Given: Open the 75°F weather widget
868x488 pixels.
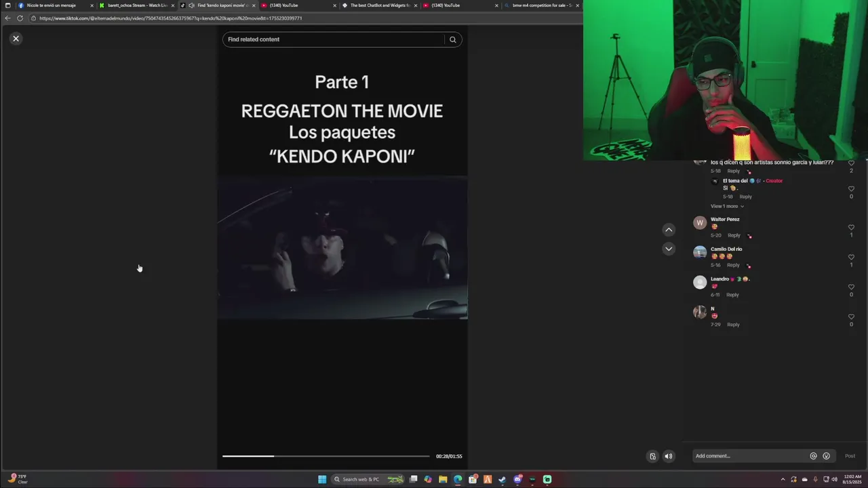Looking at the screenshot, I should click(x=17, y=479).
